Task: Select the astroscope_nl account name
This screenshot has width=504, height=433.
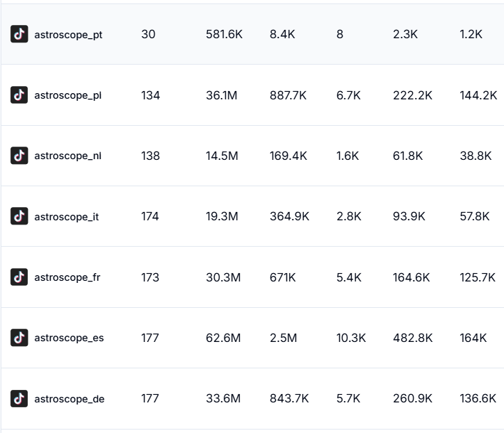Action: (67, 156)
